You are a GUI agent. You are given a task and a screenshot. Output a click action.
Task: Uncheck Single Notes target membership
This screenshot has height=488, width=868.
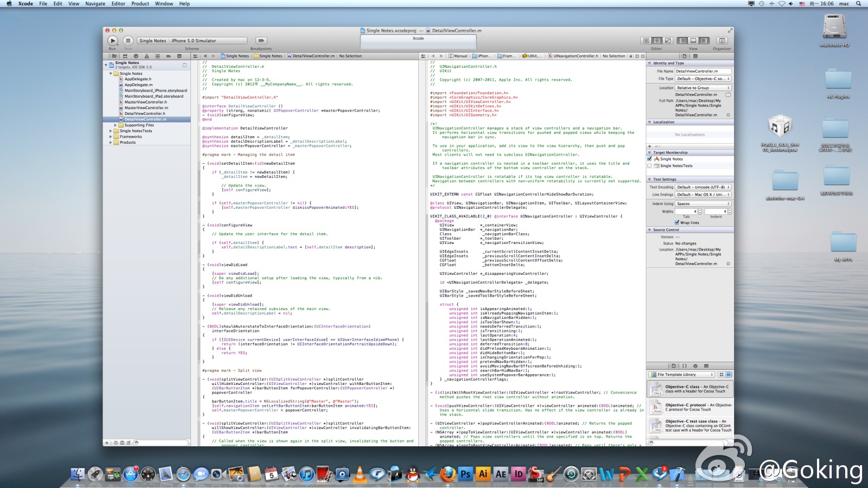tap(650, 159)
